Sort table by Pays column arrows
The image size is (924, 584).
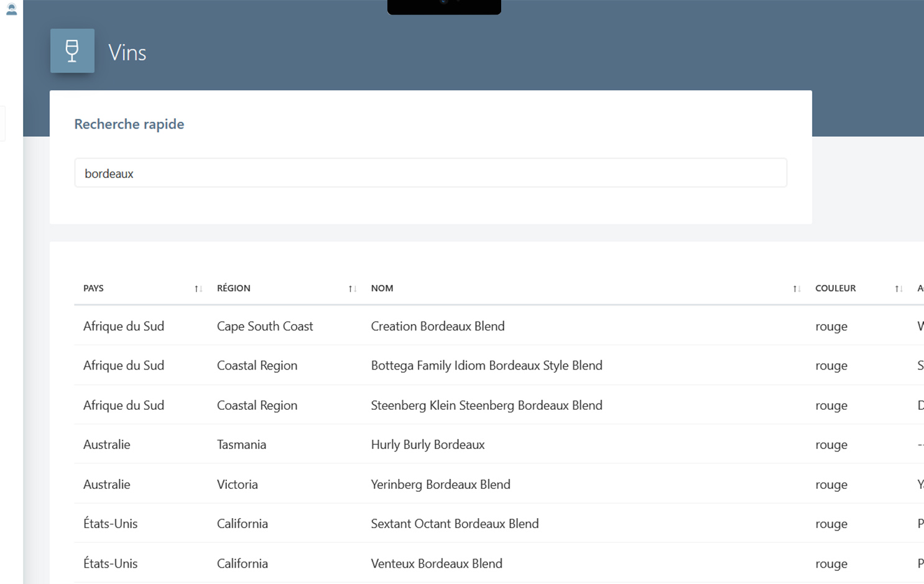click(x=198, y=289)
